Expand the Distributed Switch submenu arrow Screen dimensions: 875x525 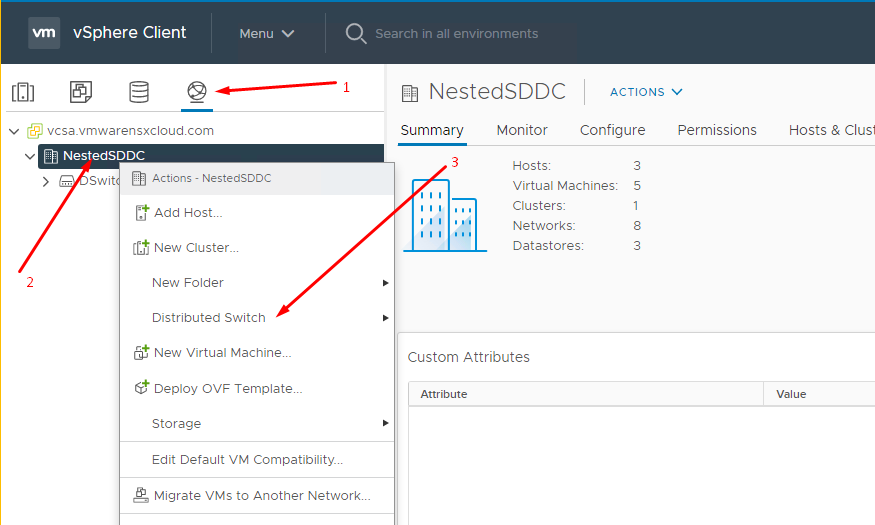pyautogui.click(x=385, y=318)
